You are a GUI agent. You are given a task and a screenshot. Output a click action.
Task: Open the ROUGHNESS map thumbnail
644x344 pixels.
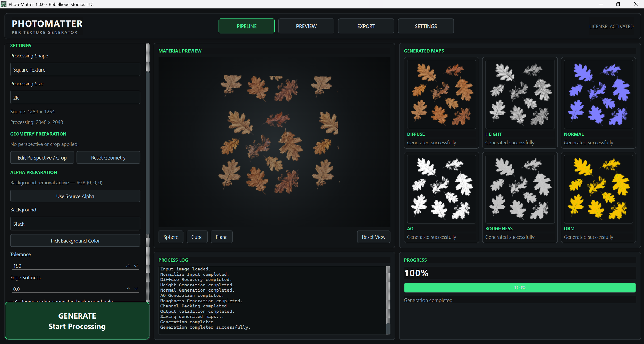pos(520,189)
